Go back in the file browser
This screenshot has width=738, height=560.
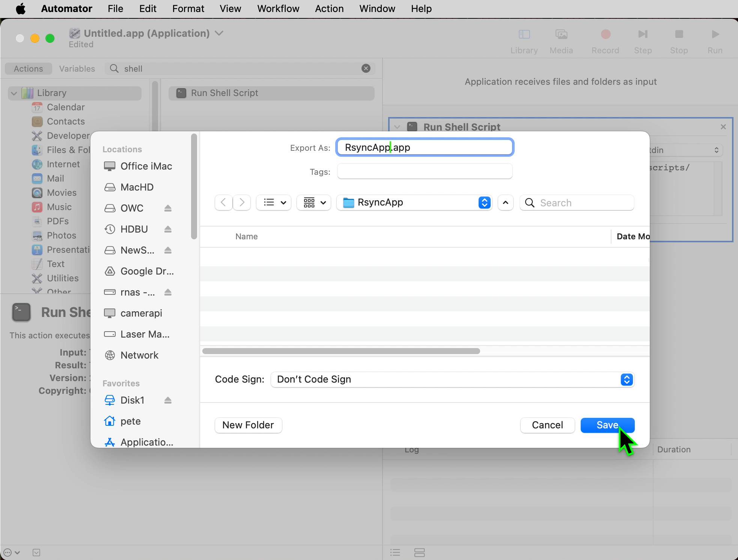[x=223, y=203]
